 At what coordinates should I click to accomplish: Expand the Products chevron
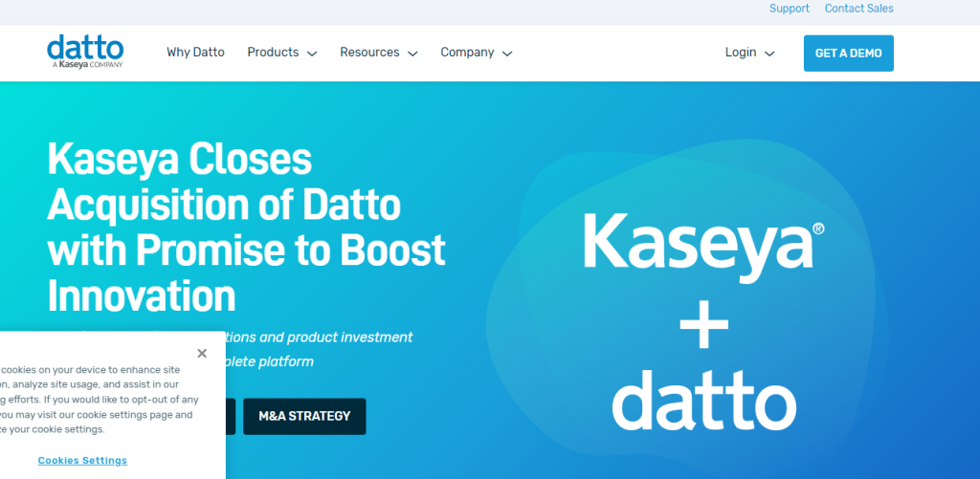click(x=312, y=54)
